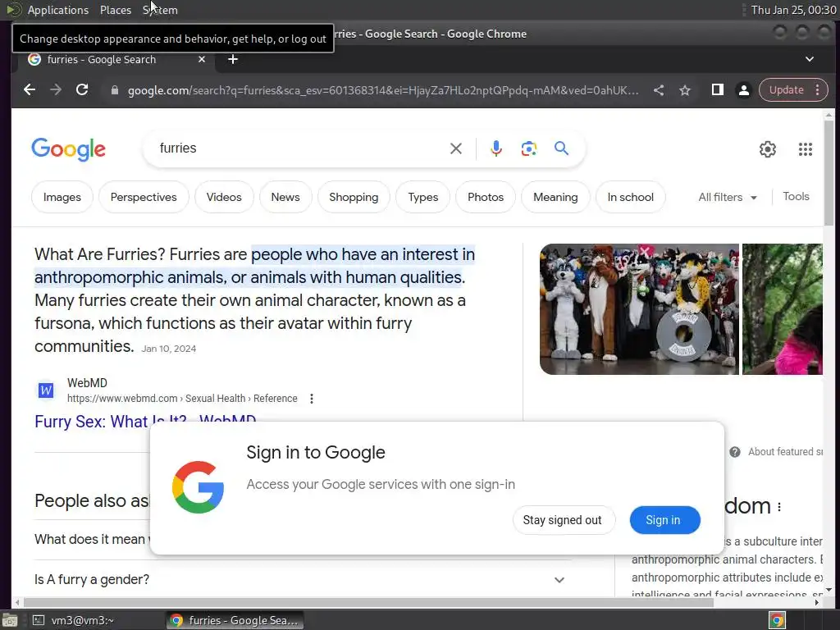Image resolution: width=840 pixels, height=630 pixels.
Task: Click the 'Jan 10, 2024' snippet date
Action: (x=169, y=349)
